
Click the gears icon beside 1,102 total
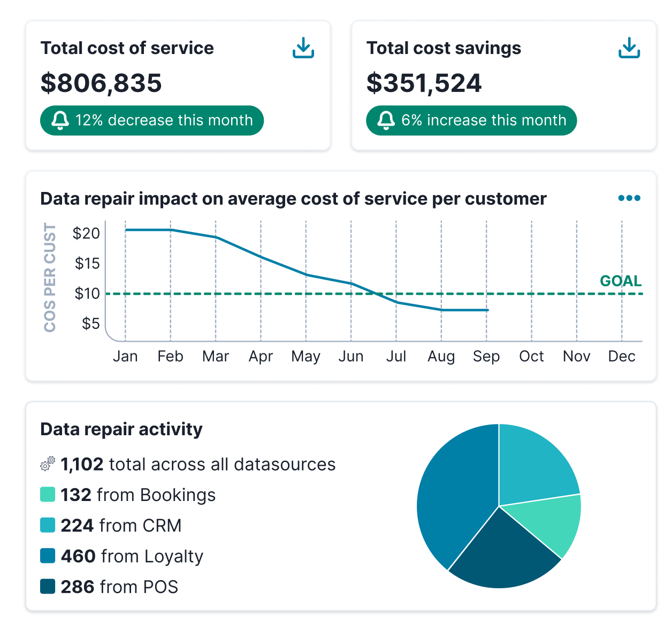48,464
